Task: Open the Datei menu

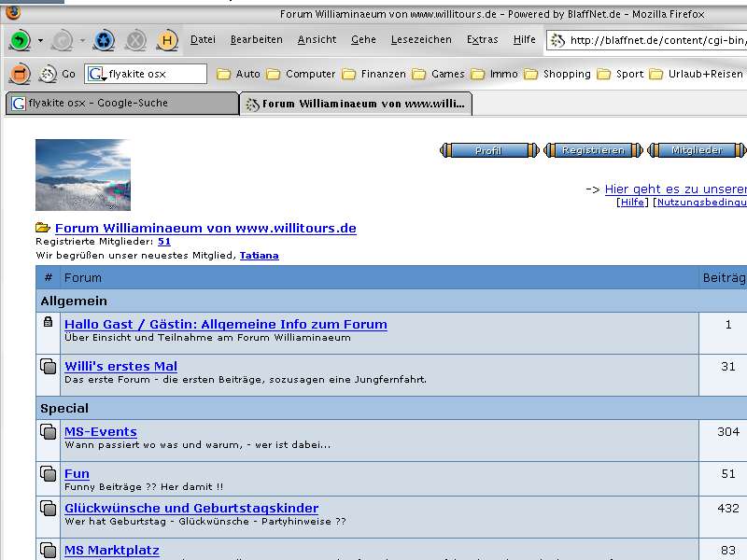Action: click(203, 39)
